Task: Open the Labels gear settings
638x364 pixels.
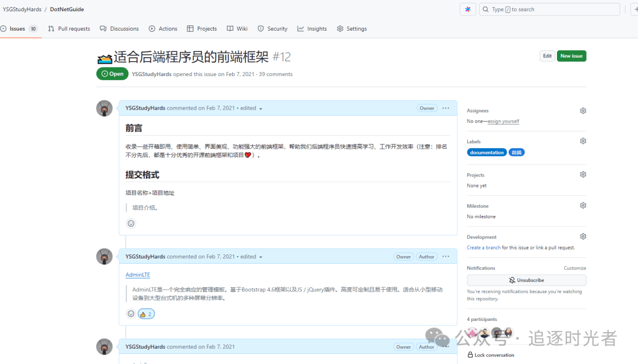Action: pyautogui.click(x=582, y=142)
